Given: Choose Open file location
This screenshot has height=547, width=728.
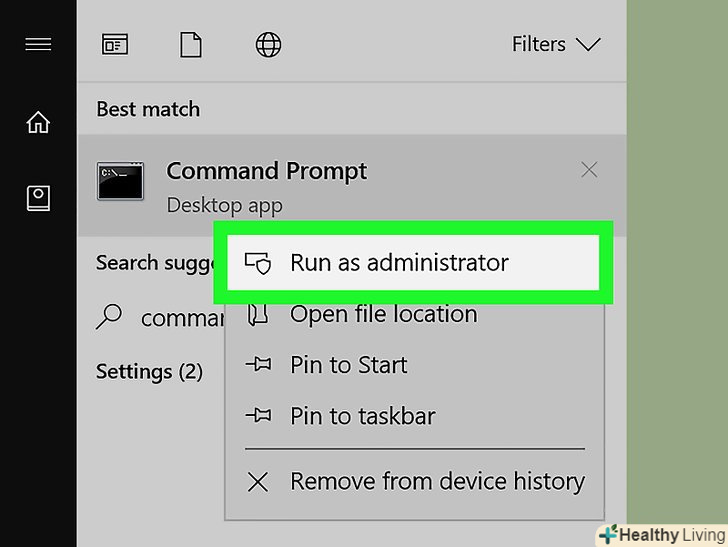Looking at the screenshot, I should click(x=383, y=314).
